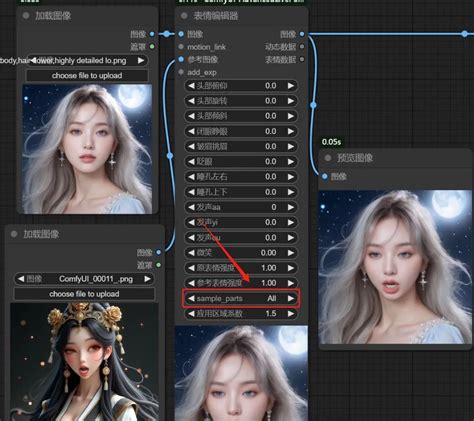Collapse the 表情编辑器 node using its title dot

click(184, 16)
